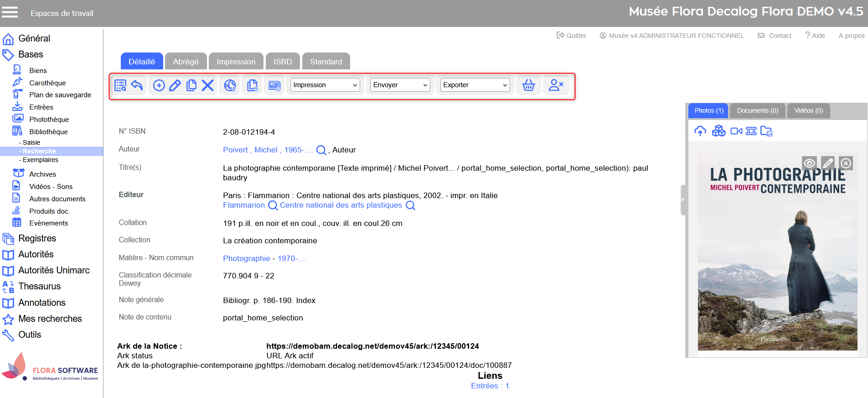
Task: Follow the Flammarion publisher link
Action: (x=243, y=205)
